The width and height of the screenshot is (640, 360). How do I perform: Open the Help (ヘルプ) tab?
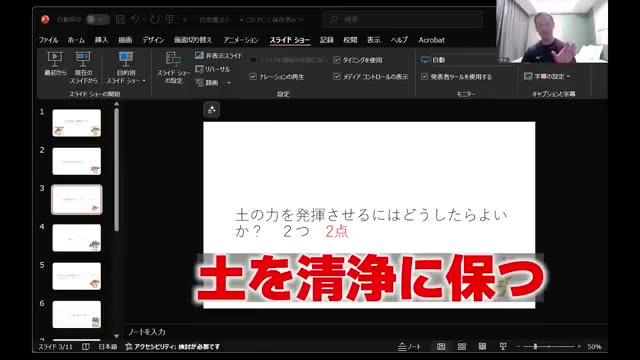click(399, 40)
